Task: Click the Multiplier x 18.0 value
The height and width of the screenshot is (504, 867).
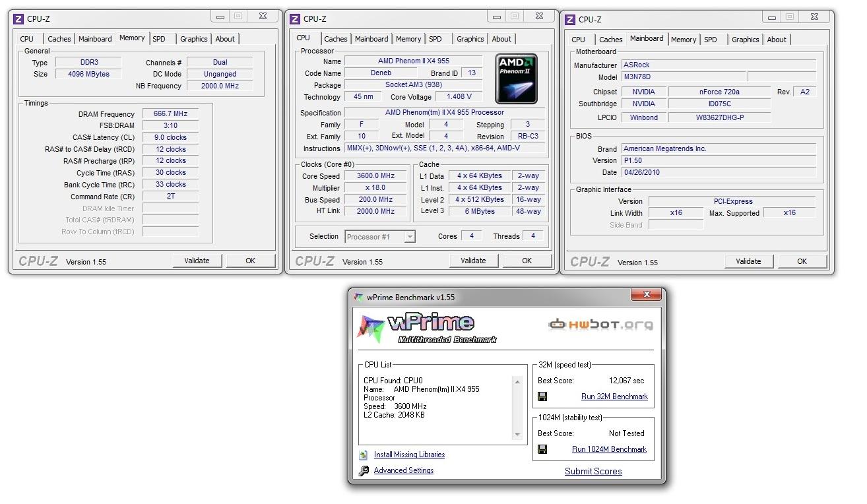Action: [x=375, y=188]
